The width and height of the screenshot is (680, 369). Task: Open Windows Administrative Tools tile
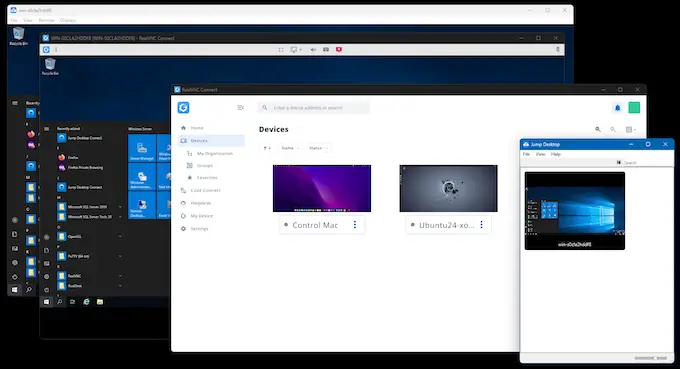(x=142, y=176)
